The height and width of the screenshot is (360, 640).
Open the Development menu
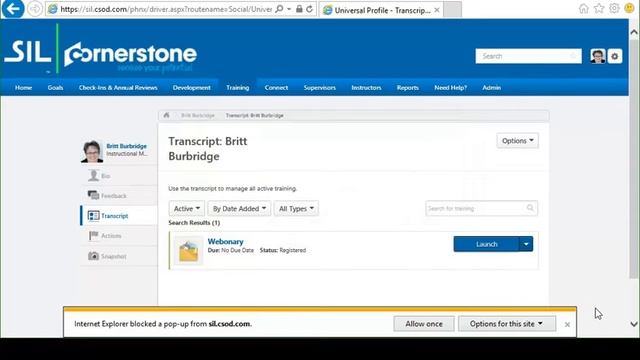pos(191,87)
